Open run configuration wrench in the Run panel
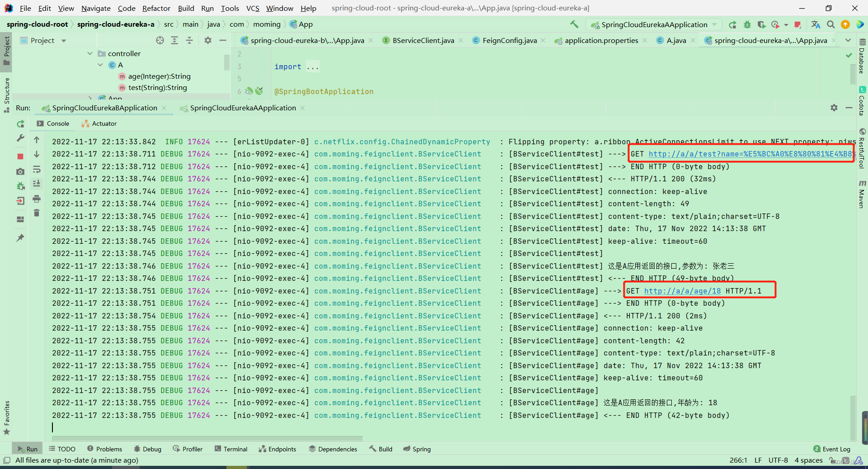This screenshot has width=868, height=469. (20, 138)
